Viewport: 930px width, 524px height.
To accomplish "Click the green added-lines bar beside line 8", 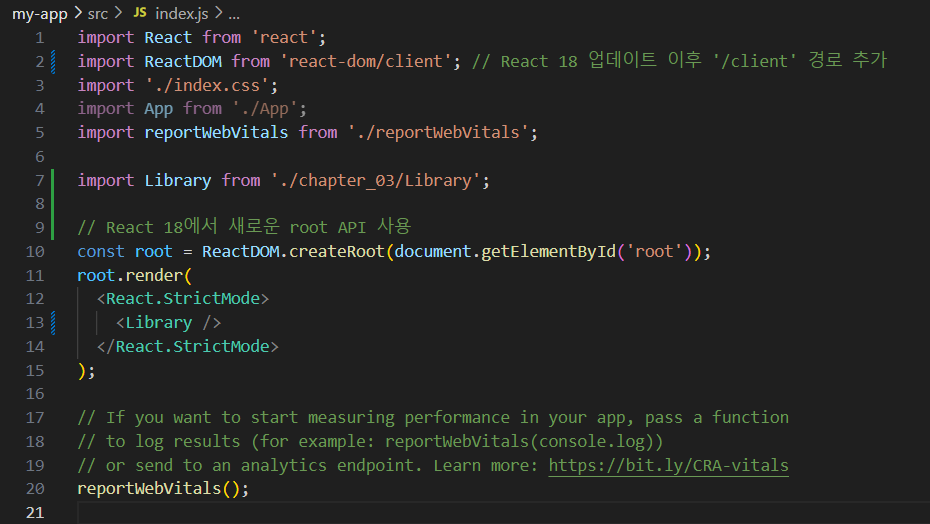I will pos(53,204).
